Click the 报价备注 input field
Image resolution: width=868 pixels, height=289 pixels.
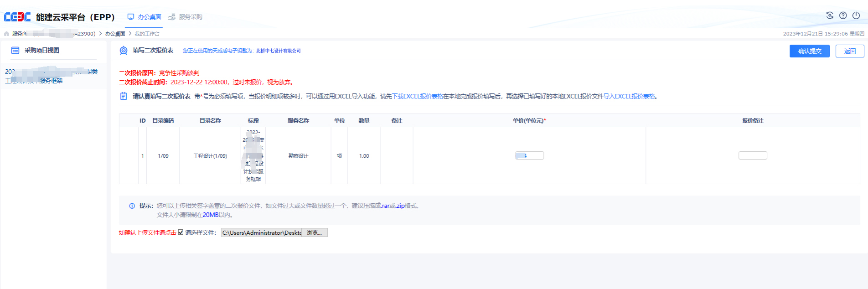coord(752,156)
